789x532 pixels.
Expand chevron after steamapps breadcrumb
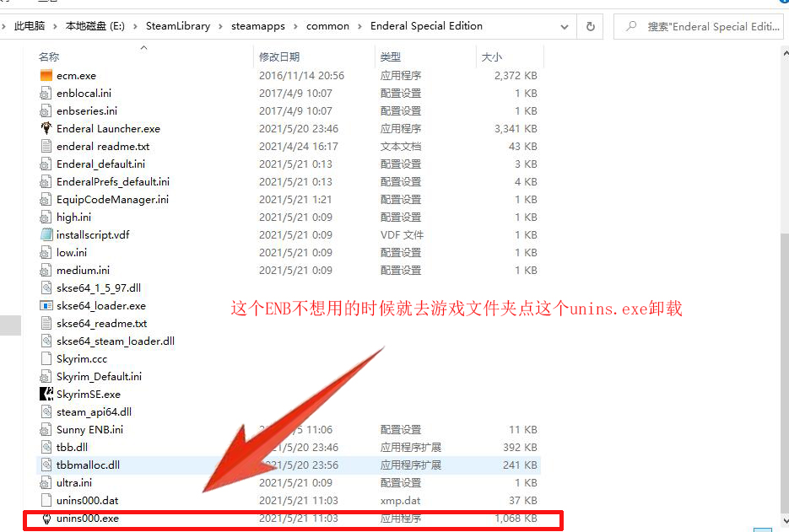(295, 26)
